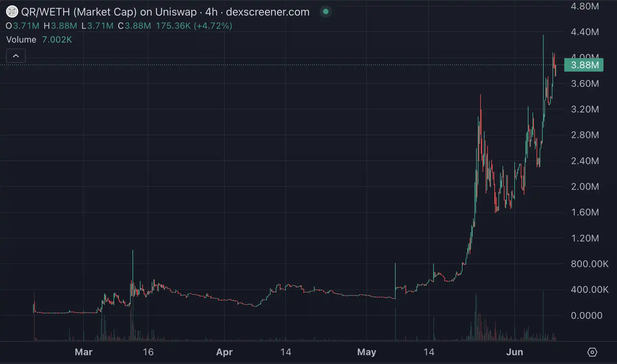Click the 0.0000 price axis label

click(x=586, y=315)
